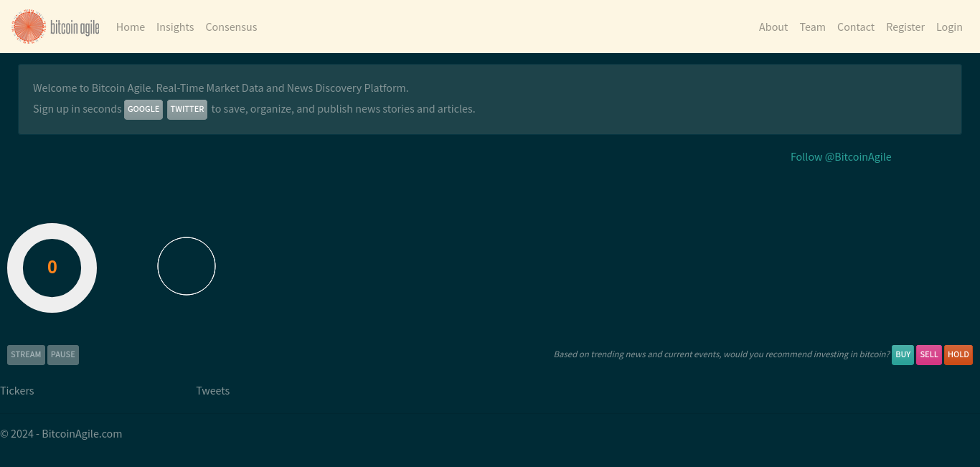Image resolution: width=980 pixels, height=467 pixels.
Task: Click the donut counter showing 0
Action: 52,268
